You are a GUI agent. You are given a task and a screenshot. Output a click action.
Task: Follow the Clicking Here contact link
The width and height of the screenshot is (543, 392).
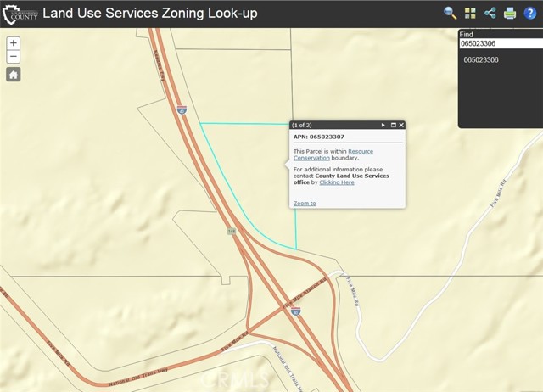point(337,182)
